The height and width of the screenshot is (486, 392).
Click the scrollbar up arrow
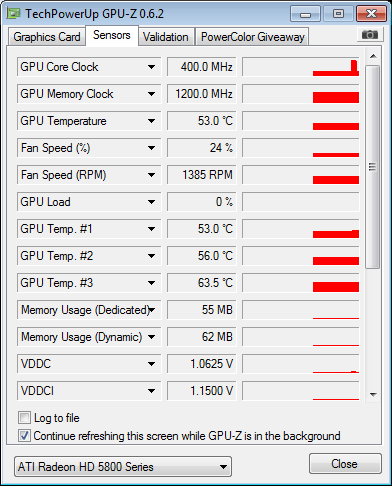pos(373,56)
